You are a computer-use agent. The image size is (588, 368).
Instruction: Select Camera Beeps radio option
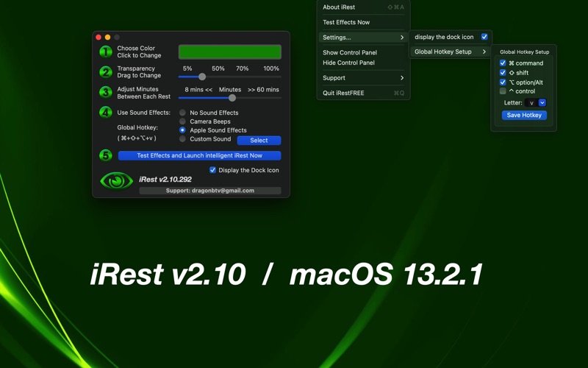pos(182,121)
